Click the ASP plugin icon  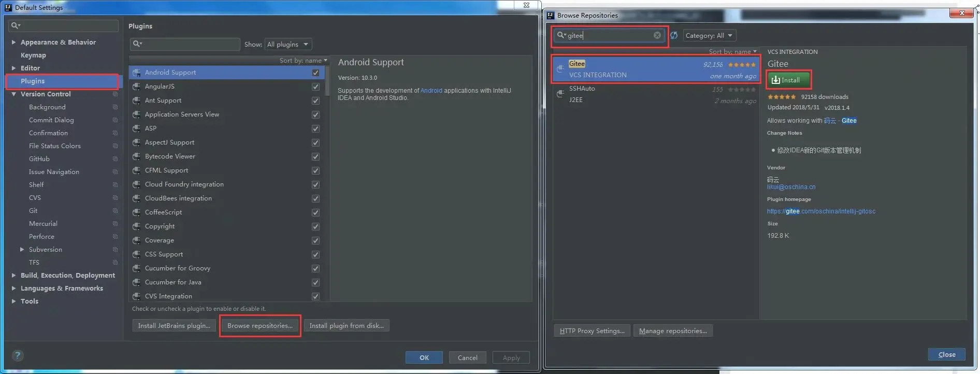point(137,128)
